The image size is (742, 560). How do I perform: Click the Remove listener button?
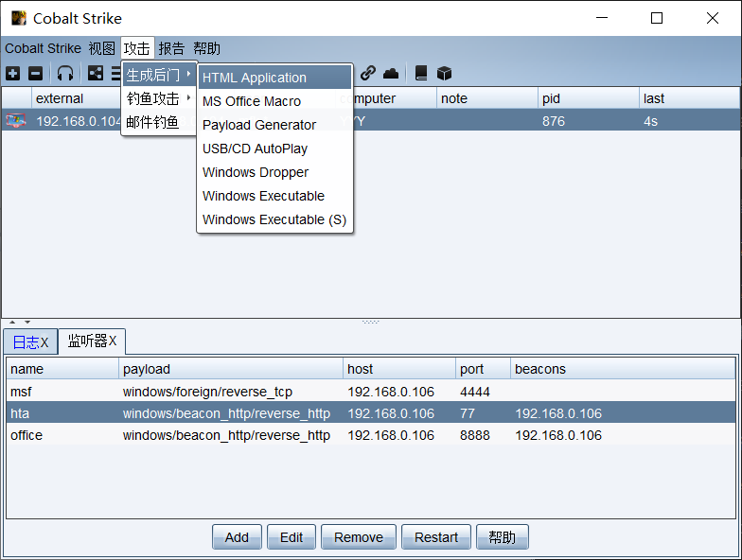click(x=359, y=537)
